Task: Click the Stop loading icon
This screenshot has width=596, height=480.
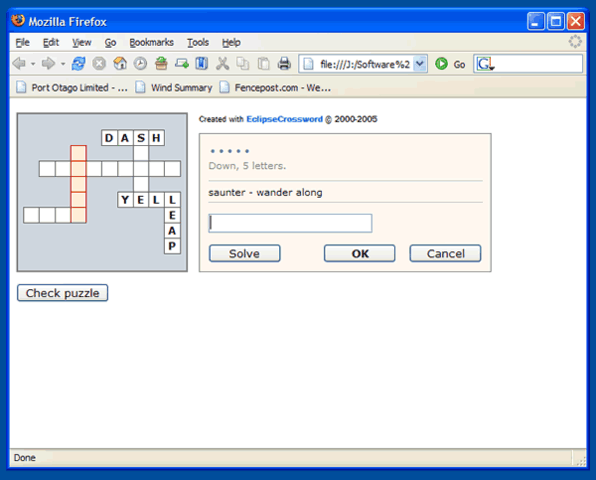Action: tap(99, 63)
